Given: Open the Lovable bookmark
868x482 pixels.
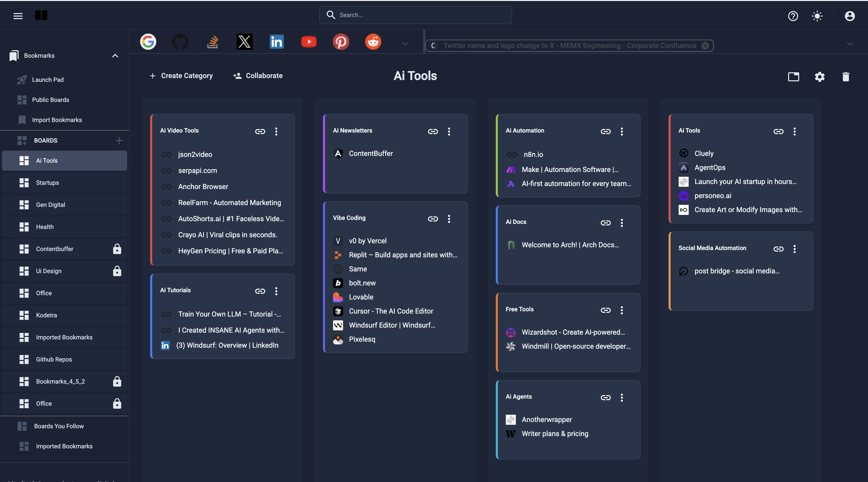Looking at the screenshot, I should (361, 297).
